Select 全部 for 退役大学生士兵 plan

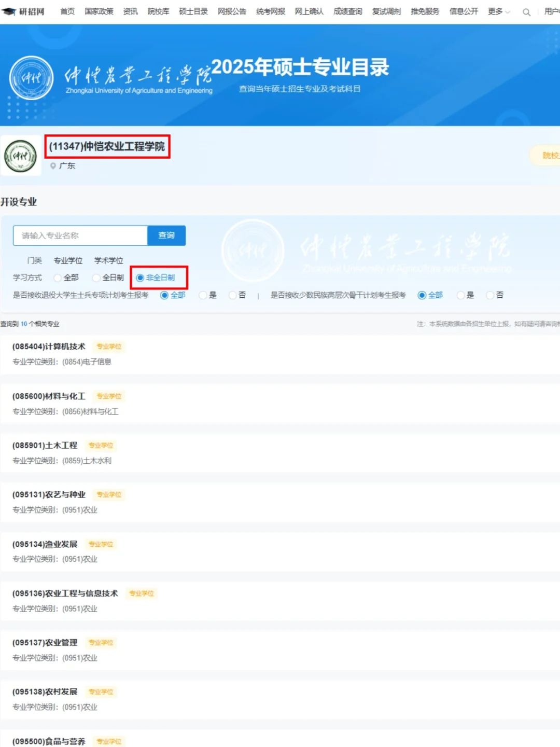164,295
